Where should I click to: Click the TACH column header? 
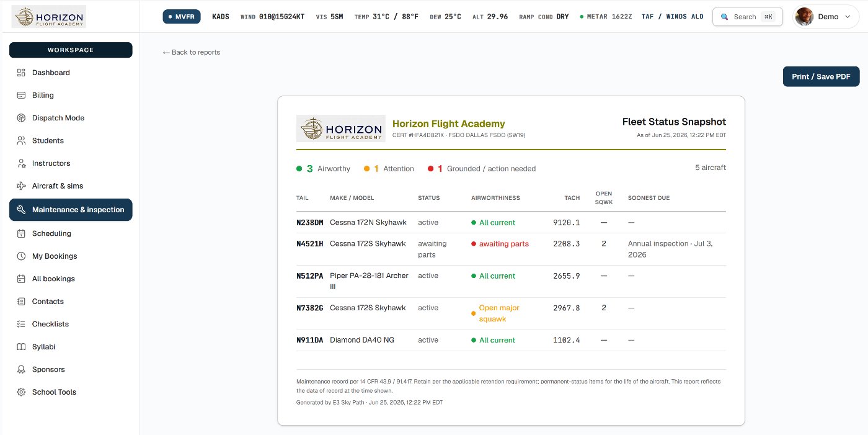tap(572, 198)
